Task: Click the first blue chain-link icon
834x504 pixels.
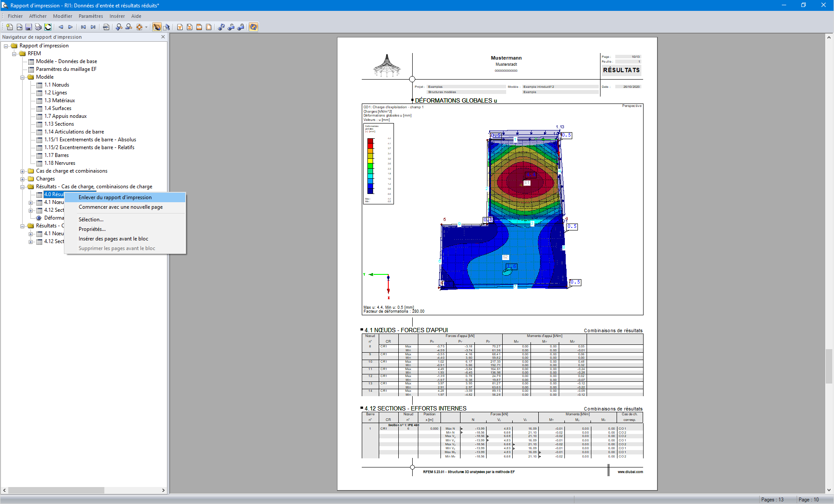Action: [x=221, y=27]
